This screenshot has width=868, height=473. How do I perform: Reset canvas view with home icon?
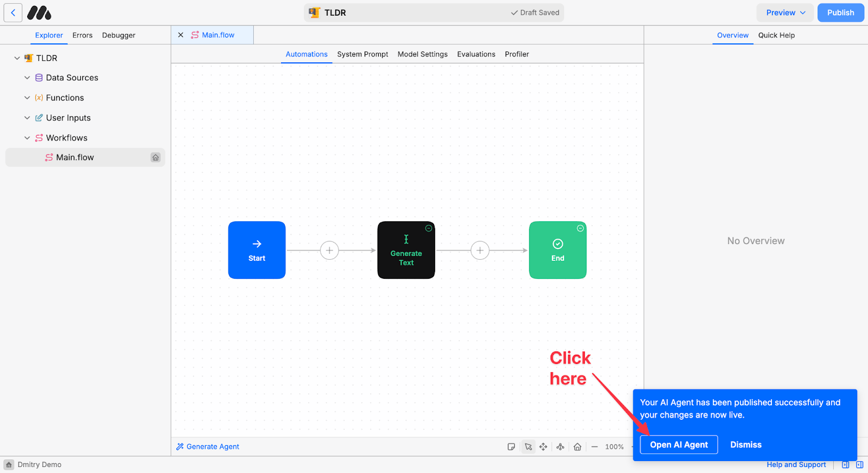pos(577,447)
